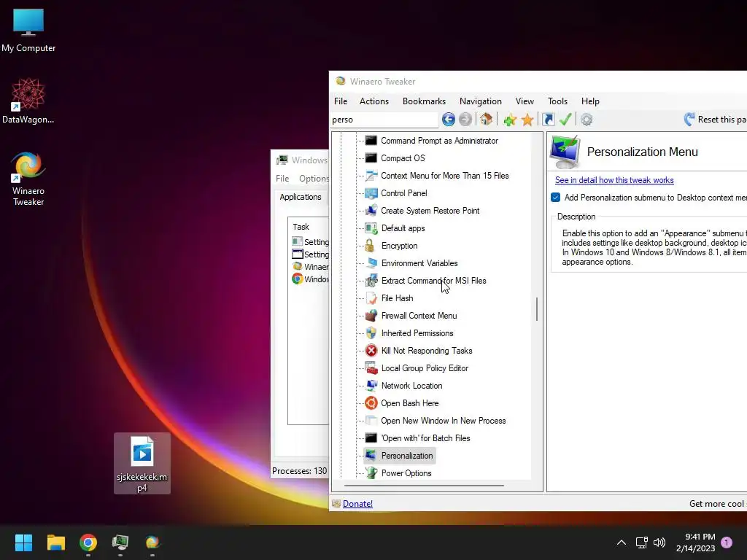Click the Environment Variables icon
The height and width of the screenshot is (560, 747).
click(x=371, y=262)
